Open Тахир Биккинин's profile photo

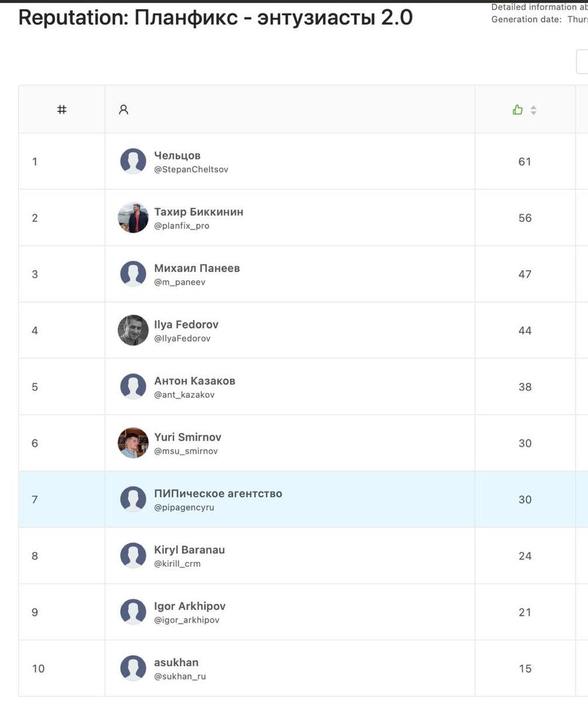[x=133, y=218]
